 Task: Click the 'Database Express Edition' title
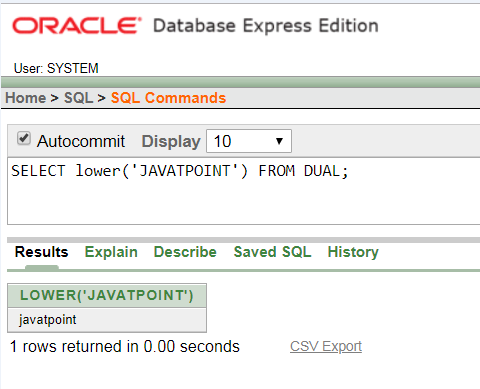[x=266, y=26]
